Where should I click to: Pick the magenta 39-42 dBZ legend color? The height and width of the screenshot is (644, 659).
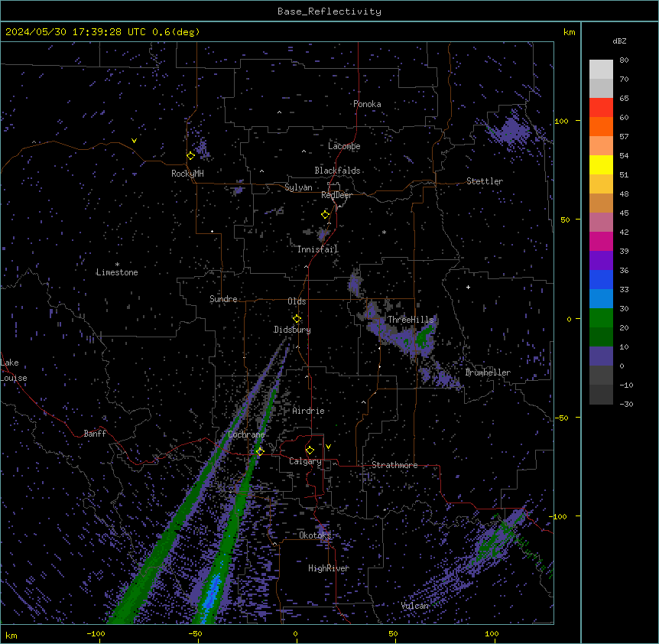[601, 241]
